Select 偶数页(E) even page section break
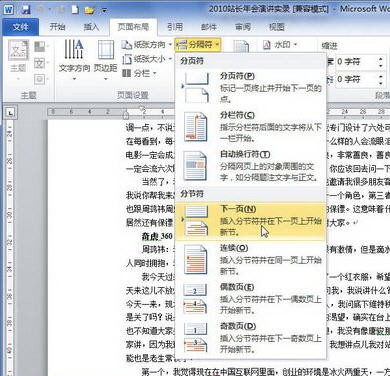 250,298
